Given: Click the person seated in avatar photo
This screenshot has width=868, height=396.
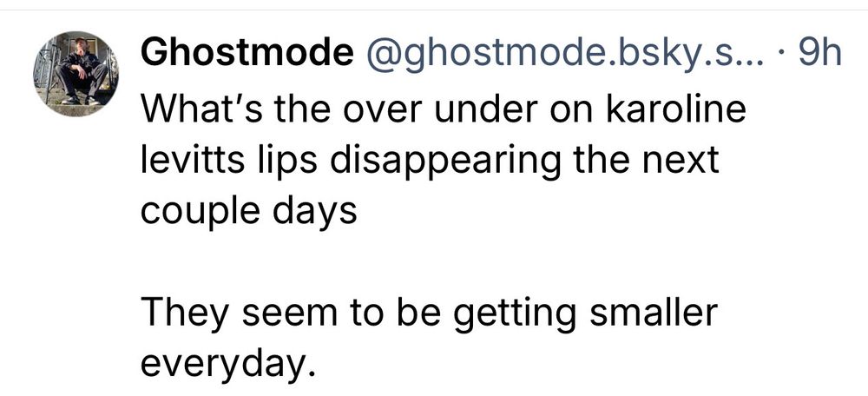Looking at the screenshot, I should pos(82,73).
